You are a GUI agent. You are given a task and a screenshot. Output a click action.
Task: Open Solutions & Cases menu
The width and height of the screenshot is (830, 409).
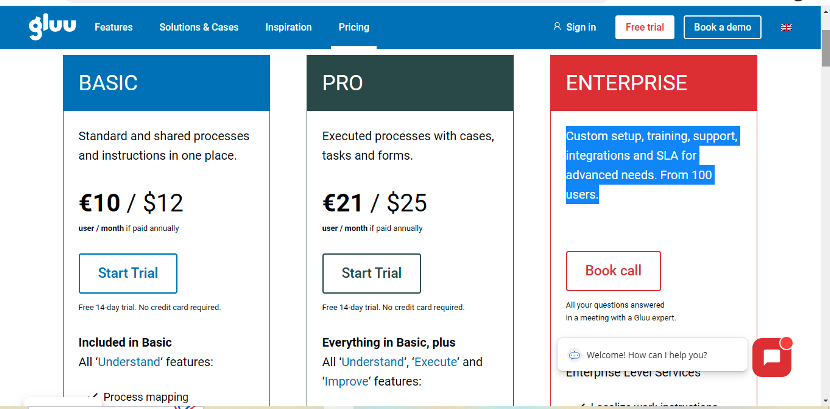[199, 27]
